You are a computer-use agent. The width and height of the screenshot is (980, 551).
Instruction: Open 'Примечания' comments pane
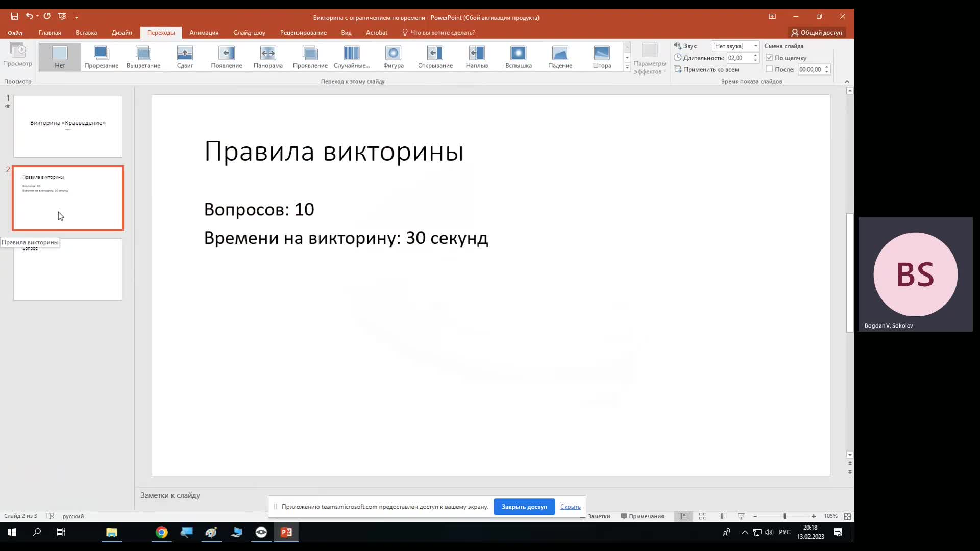[x=642, y=516]
